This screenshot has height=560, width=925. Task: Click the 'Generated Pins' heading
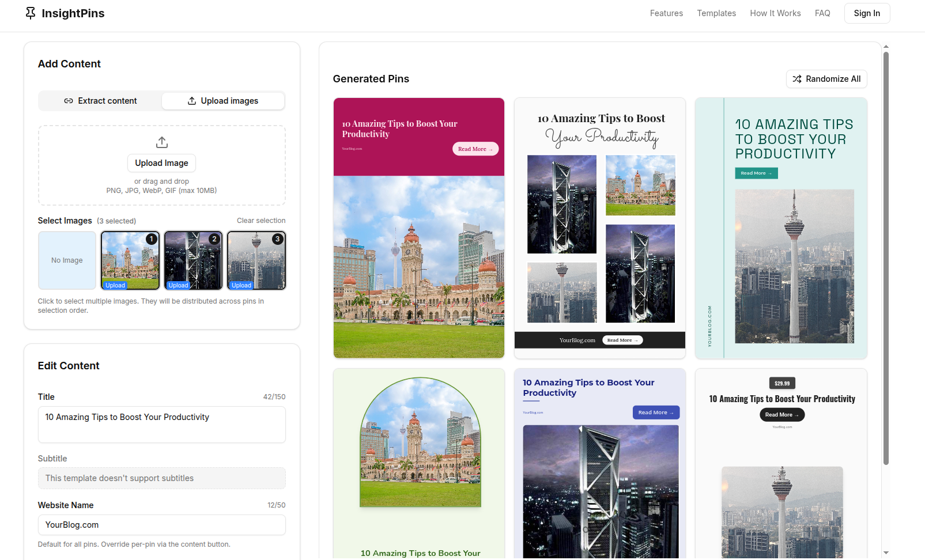[371, 79]
